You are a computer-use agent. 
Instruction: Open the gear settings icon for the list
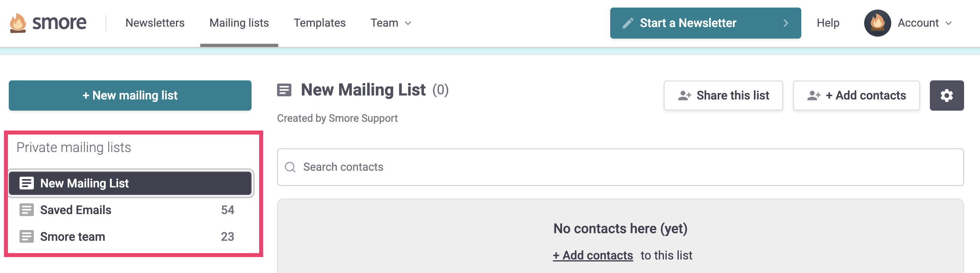point(947,96)
